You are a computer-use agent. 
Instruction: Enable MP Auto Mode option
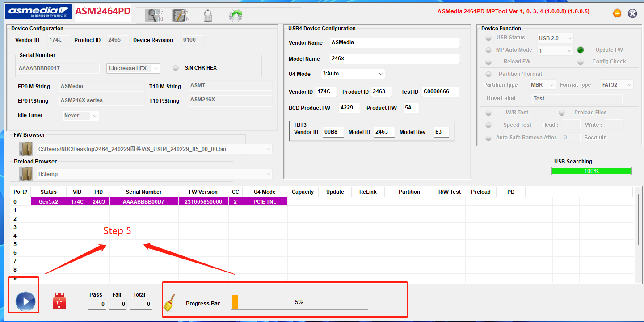pos(488,50)
